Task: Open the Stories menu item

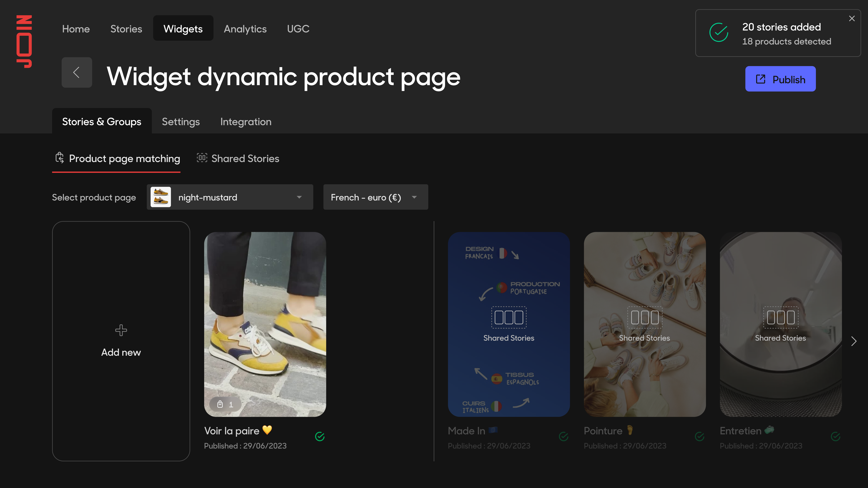Action: click(x=126, y=29)
